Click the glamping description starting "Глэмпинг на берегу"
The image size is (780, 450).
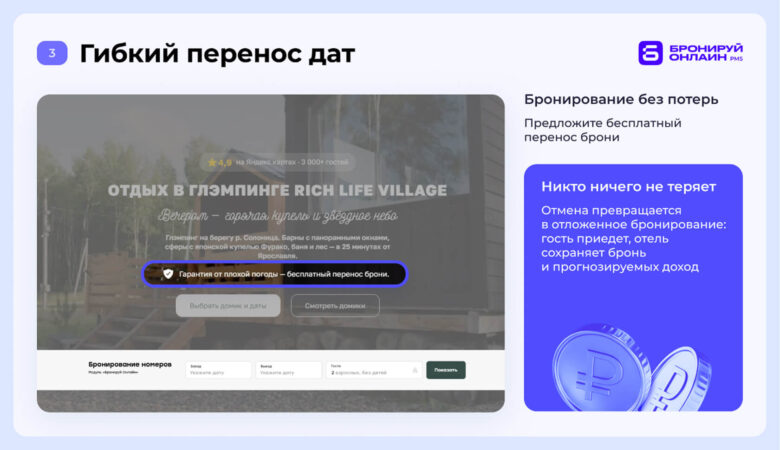(x=277, y=247)
